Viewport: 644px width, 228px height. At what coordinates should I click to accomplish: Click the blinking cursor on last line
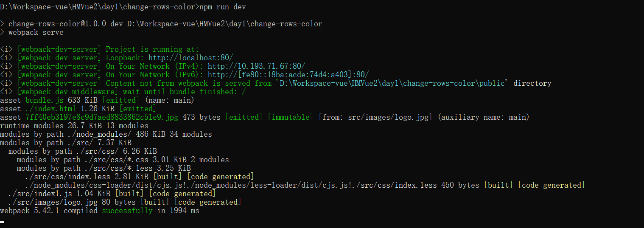click(x=2, y=221)
